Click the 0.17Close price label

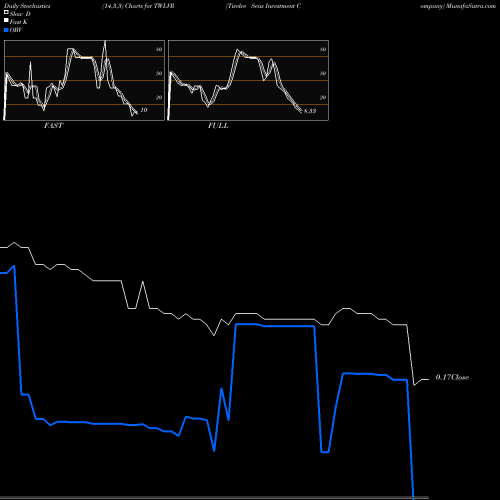pos(452,377)
